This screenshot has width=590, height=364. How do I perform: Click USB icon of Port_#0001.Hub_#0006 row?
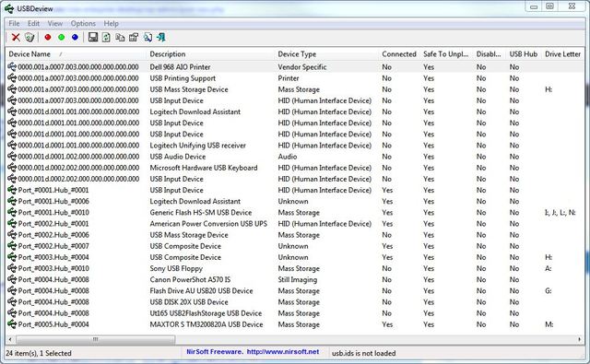pos(12,201)
